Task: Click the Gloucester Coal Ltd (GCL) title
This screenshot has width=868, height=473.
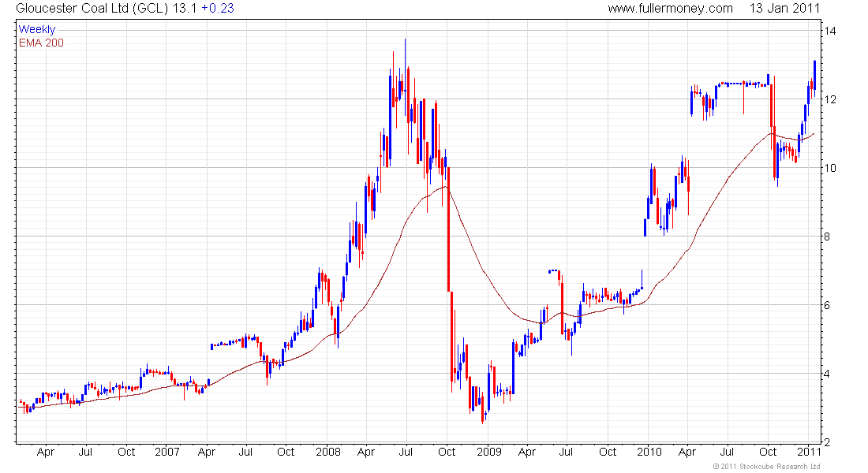Action: click(92, 9)
